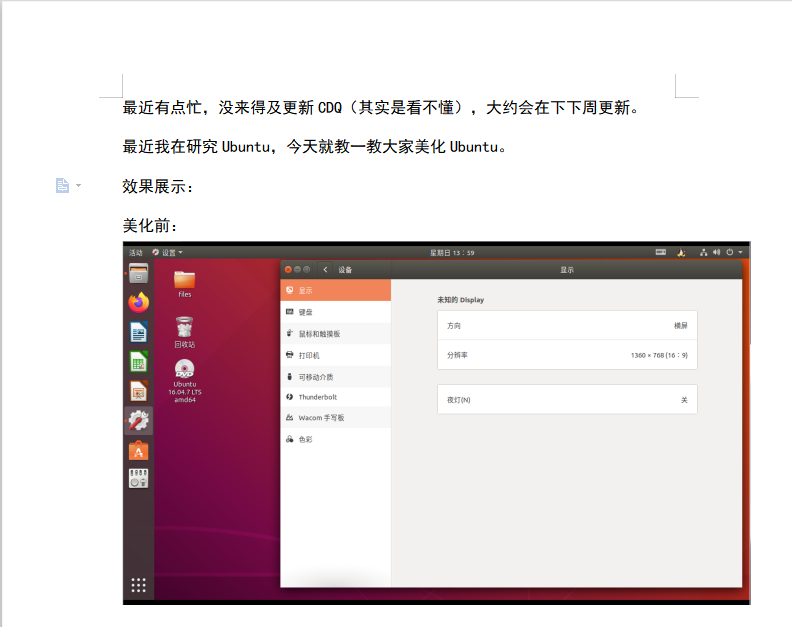Click the 星期日 13:59 clock in the top bar
Screen dimensions: 792x627
(452, 253)
